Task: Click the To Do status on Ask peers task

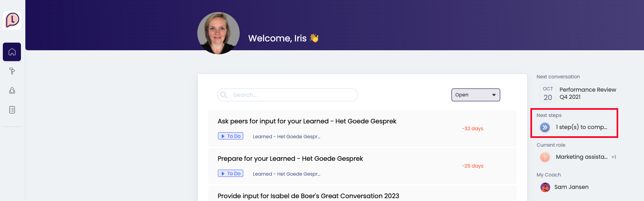Action: [230, 136]
